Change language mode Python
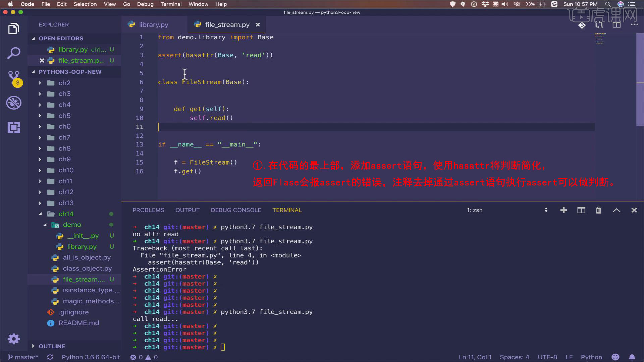This screenshot has height=362, width=644. click(x=591, y=357)
